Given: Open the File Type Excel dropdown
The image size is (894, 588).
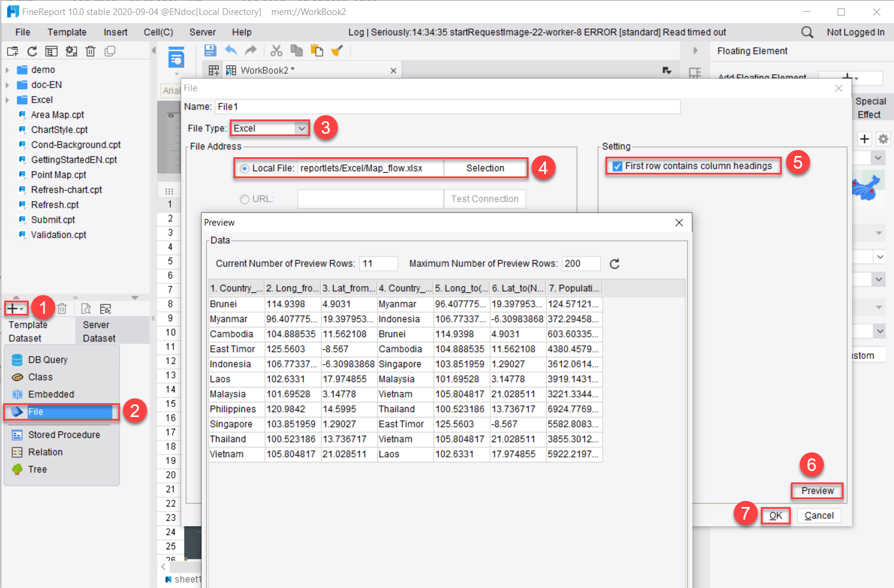Looking at the screenshot, I should (x=302, y=128).
